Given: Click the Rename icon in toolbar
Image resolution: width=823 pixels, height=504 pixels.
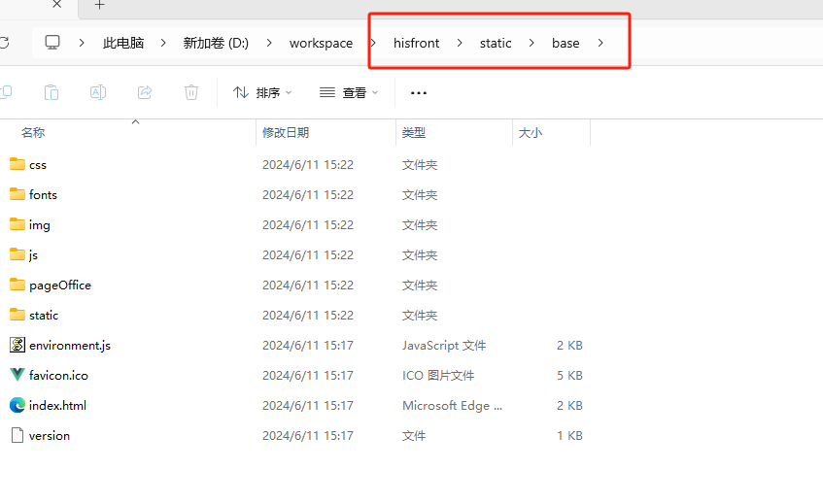Looking at the screenshot, I should 98,92.
